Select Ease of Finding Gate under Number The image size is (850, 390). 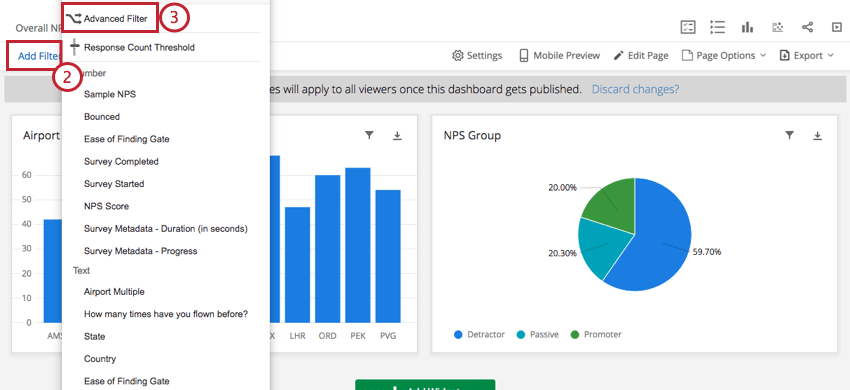(x=127, y=139)
